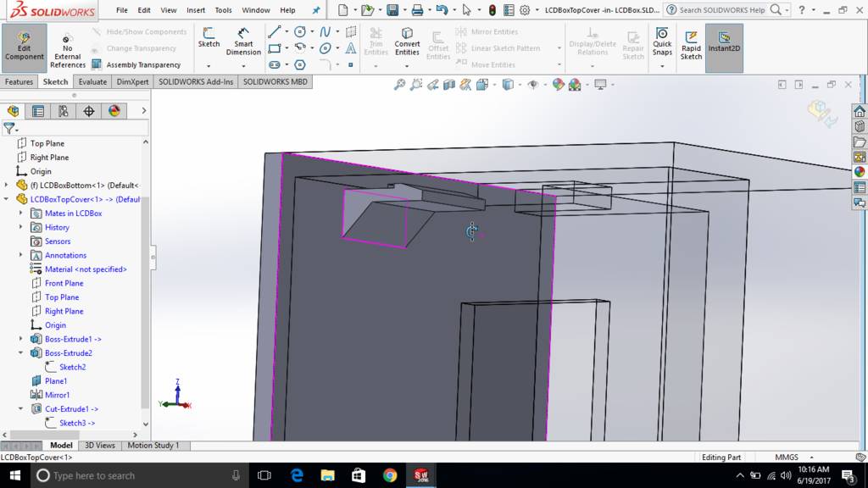Click the Save icon in toolbar
Image resolution: width=868 pixels, height=488 pixels.
pos(392,10)
